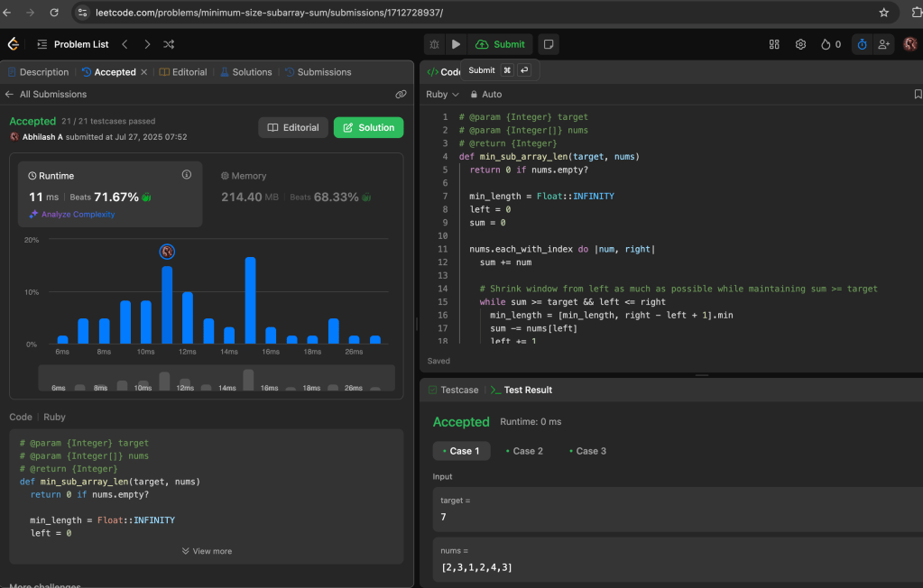
Task: Click the Analyze Complexity link
Action: point(77,215)
